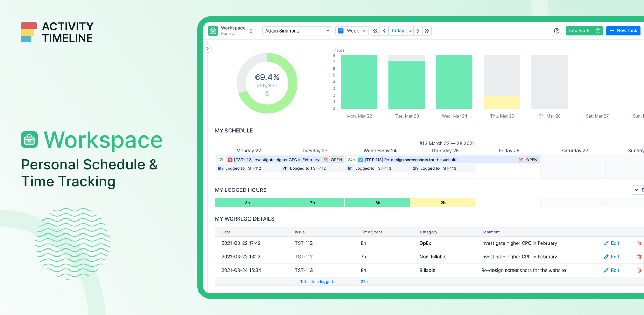Viewport: 644px width, 315px height.
Task: Jump back with double left arrows
Action: [x=375, y=31]
